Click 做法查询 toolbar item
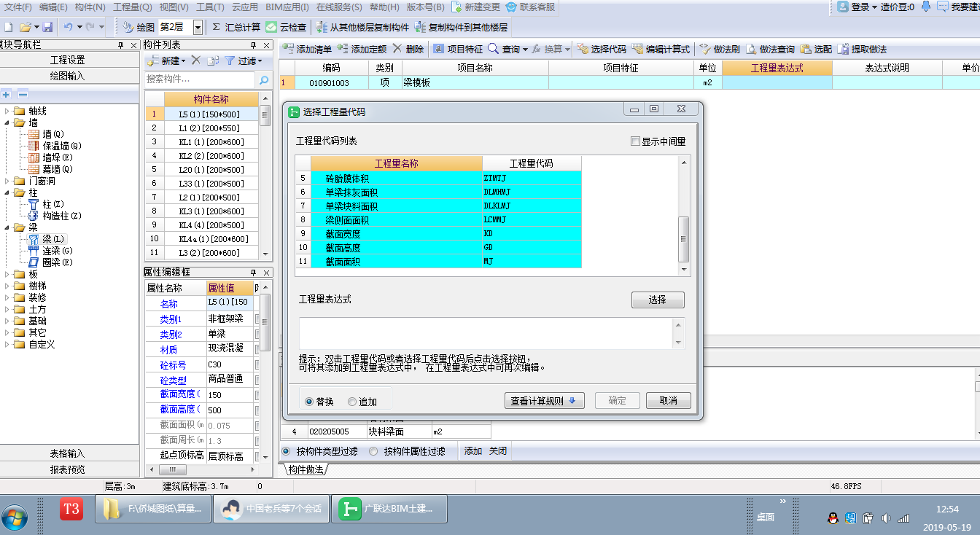 coord(769,49)
